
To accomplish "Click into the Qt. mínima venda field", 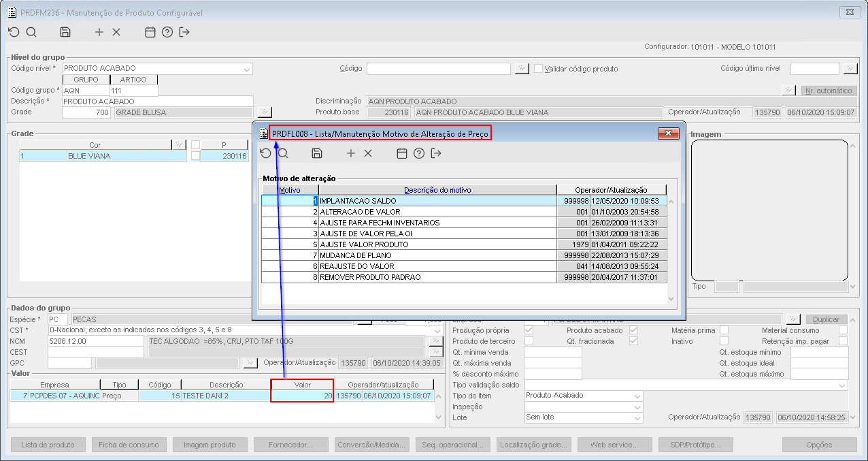I will pyautogui.click(x=553, y=352).
